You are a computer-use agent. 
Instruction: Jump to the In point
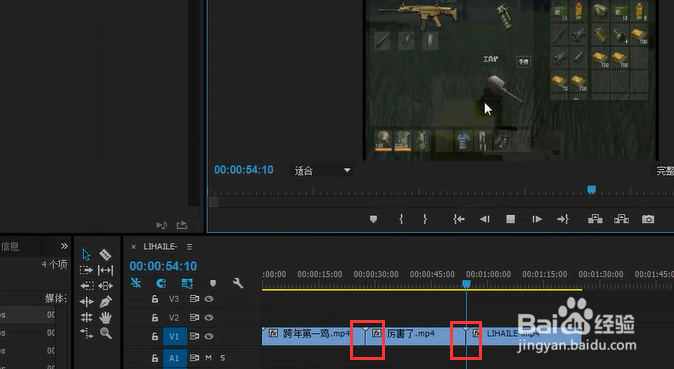point(459,219)
